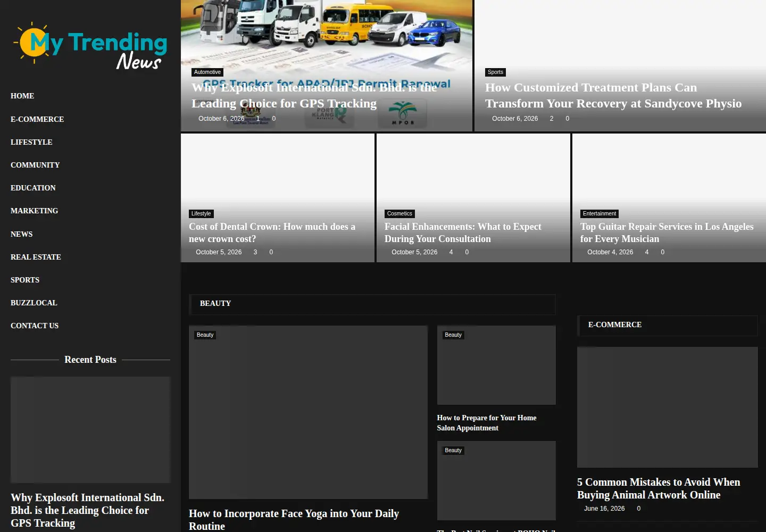The height and width of the screenshot is (532, 766).
Task: Open the HOME menu item
Action: pos(22,96)
